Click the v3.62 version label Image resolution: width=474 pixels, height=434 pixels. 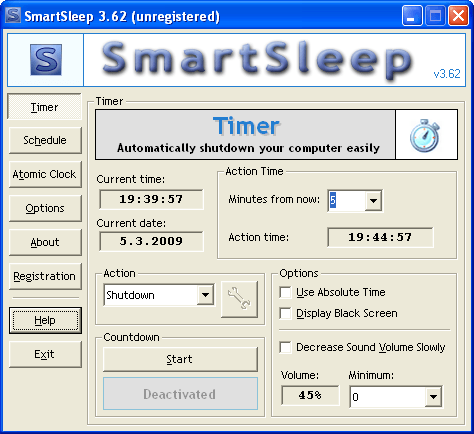[447, 74]
